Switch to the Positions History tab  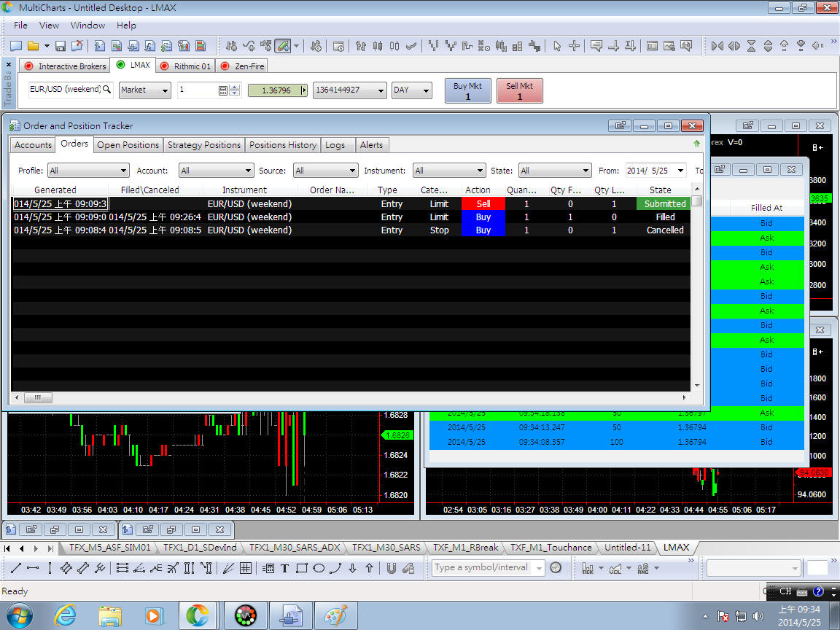[283, 144]
